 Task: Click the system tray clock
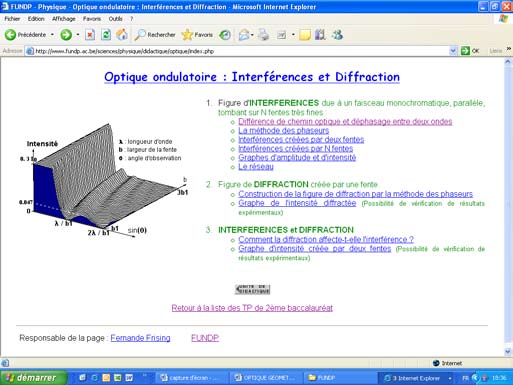[x=499, y=378]
